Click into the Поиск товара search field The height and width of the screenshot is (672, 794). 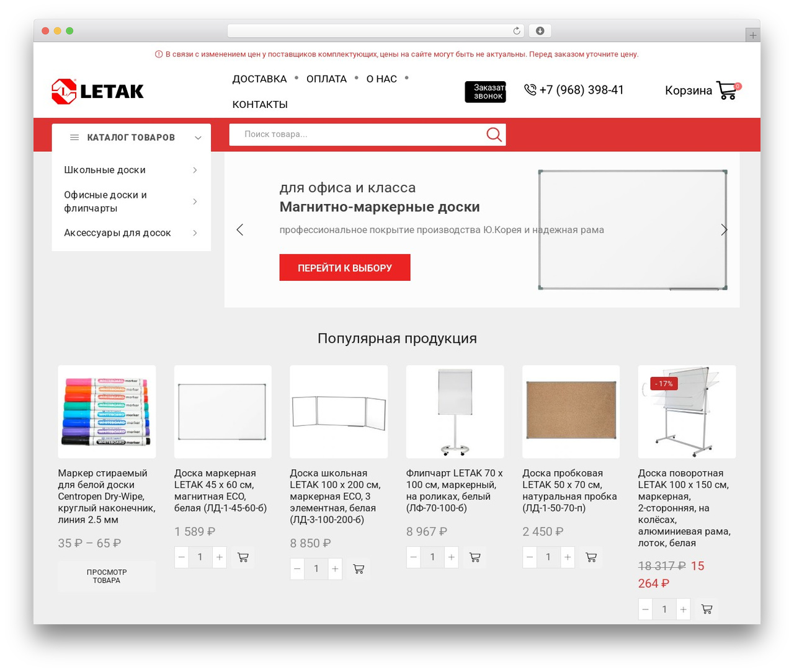pyautogui.click(x=357, y=135)
